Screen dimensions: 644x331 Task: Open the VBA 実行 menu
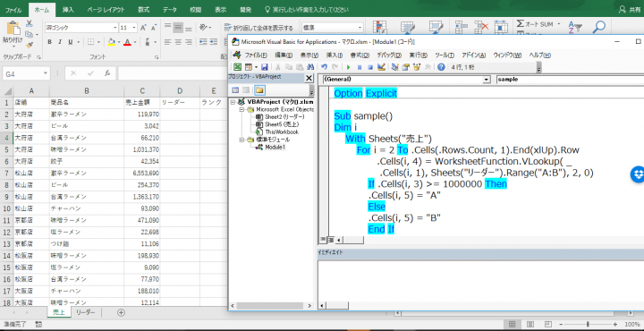point(418,55)
